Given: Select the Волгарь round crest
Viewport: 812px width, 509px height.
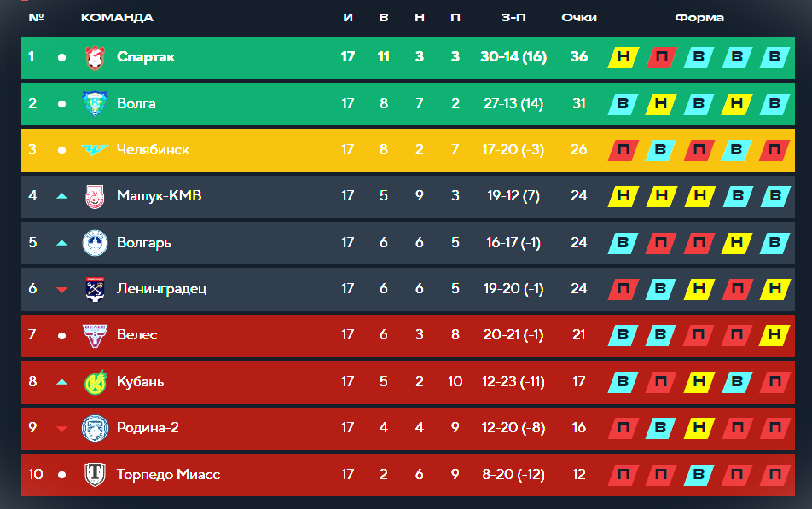Looking at the screenshot, I should [94, 242].
